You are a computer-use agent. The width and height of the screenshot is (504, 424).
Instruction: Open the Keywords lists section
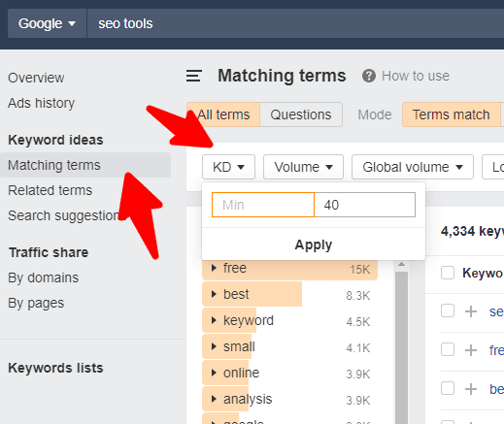click(55, 368)
